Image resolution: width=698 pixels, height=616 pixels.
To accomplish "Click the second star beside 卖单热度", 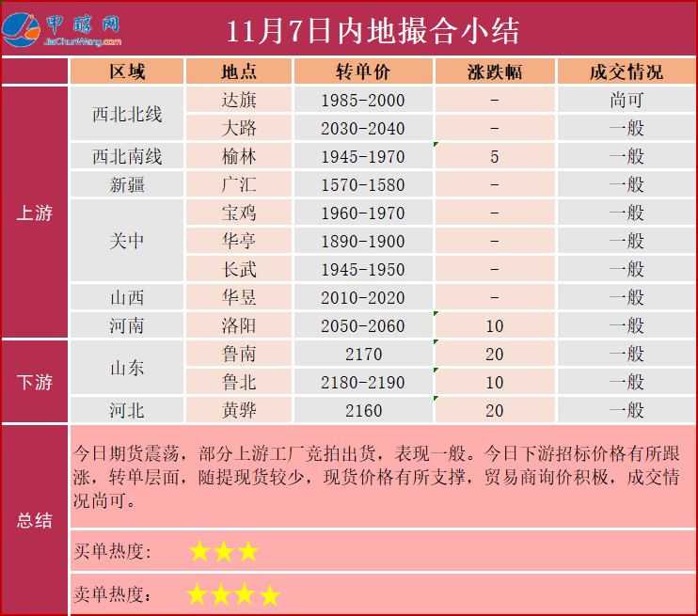I will [222, 594].
